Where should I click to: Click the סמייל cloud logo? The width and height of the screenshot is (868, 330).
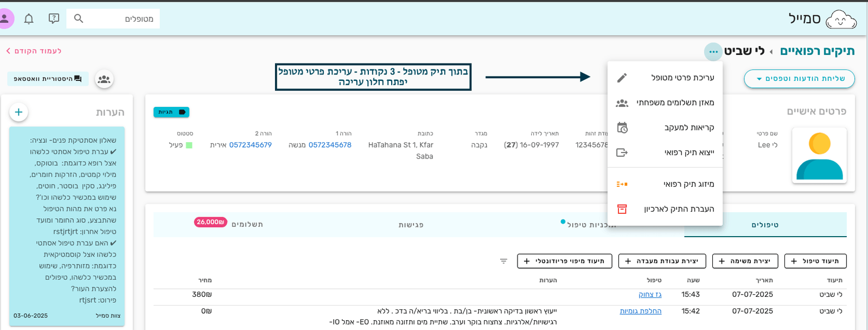point(841,20)
